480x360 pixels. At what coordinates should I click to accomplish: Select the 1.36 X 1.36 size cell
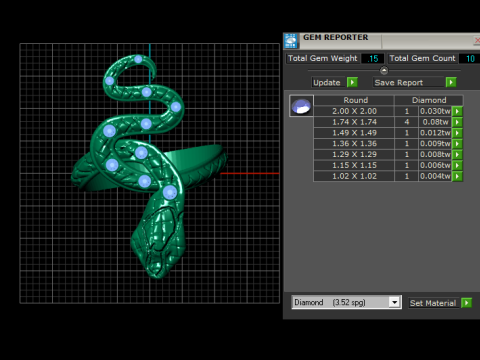(x=354, y=144)
